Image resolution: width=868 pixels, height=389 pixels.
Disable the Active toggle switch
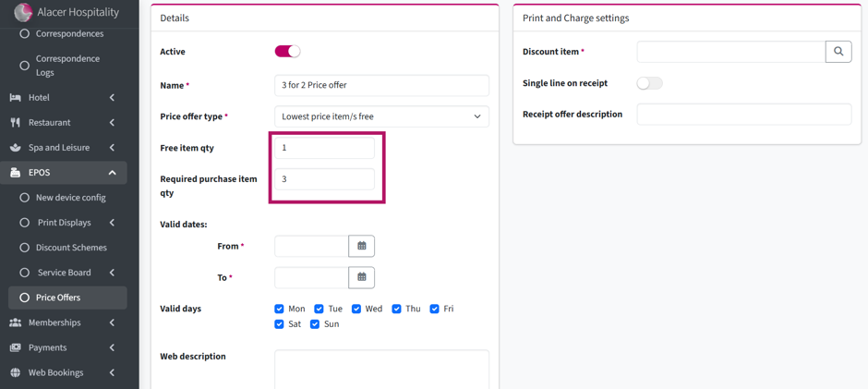coord(287,52)
